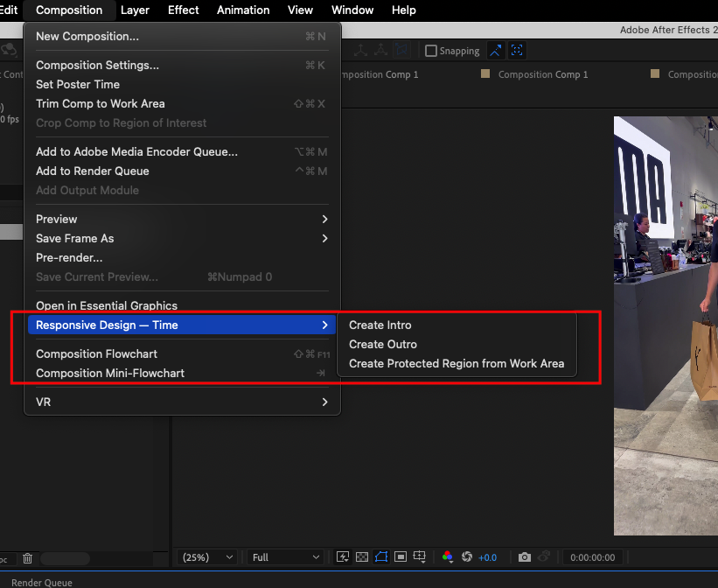Open the magnification ratio dropdown showing 25%
This screenshot has height=588, width=718.
pyautogui.click(x=206, y=556)
